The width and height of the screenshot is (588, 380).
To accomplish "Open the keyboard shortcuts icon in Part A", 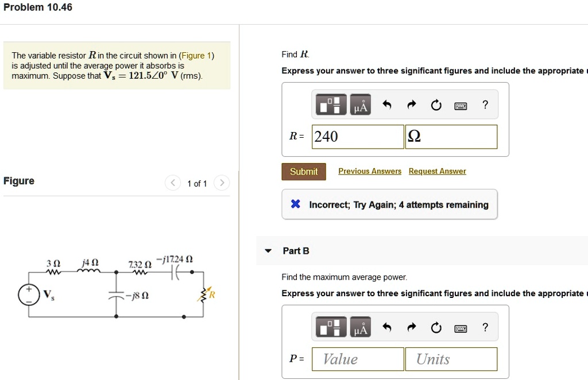I will point(461,104).
